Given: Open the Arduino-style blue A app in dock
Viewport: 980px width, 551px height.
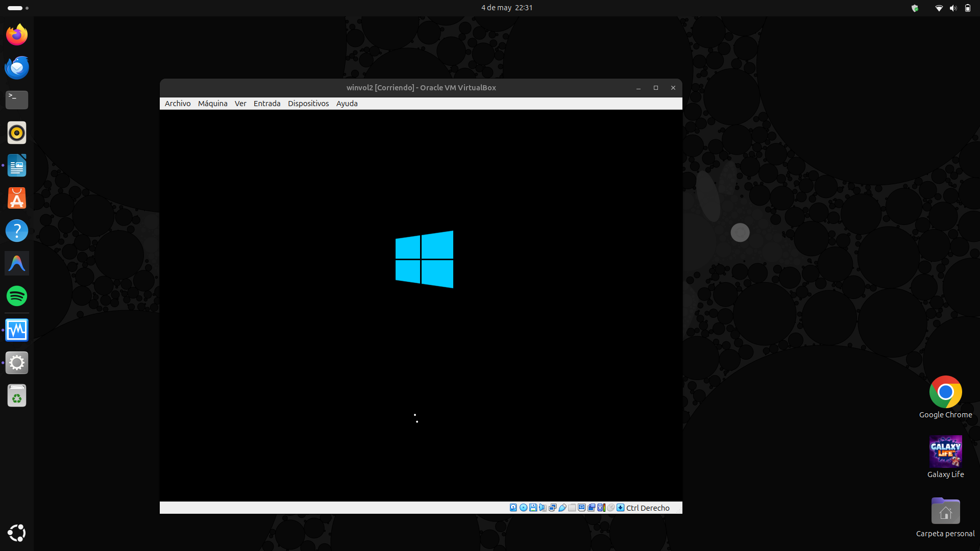Looking at the screenshot, I should click(17, 263).
